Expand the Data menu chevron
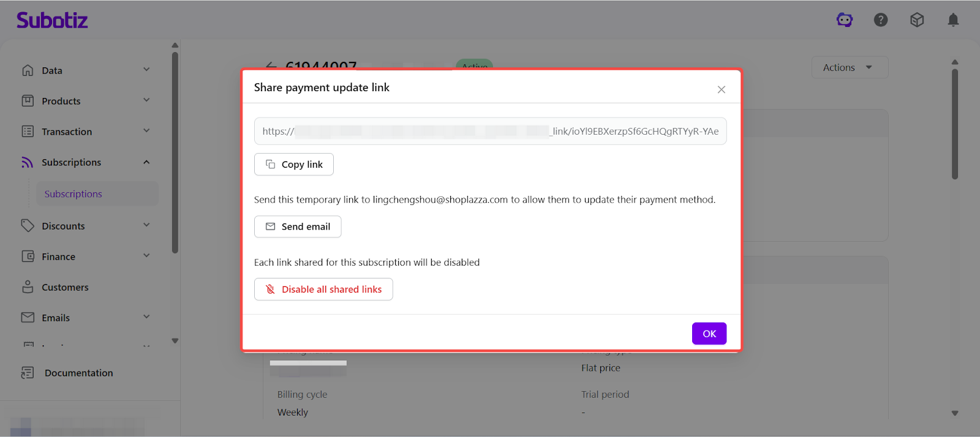The height and width of the screenshot is (437, 980). pos(146,70)
